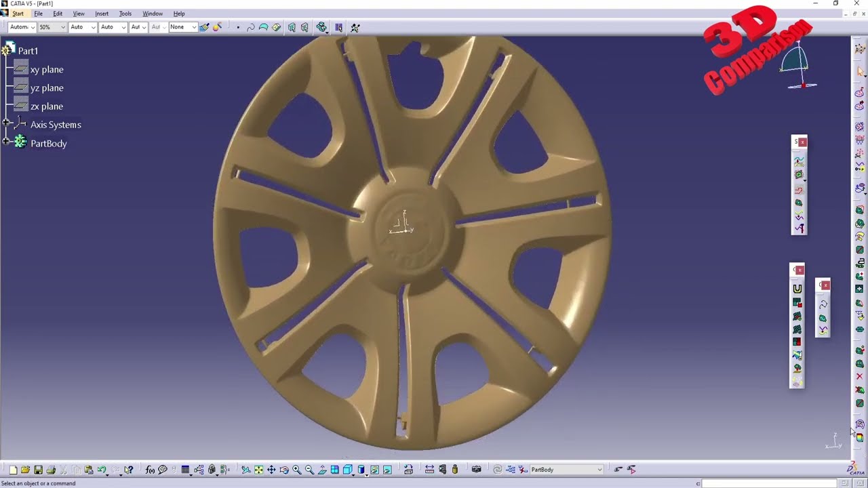The image size is (868, 488).
Task: Click the PartBody label in the tree
Action: tap(49, 144)
